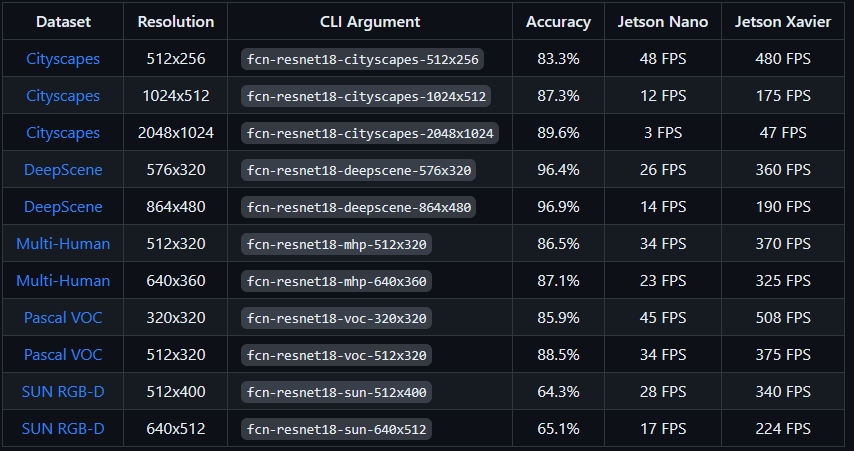This screenshot has width=854, height=451.
Task: Click the Multi-Human link for 640x360 resolution
Action: (x=63, y=281)
